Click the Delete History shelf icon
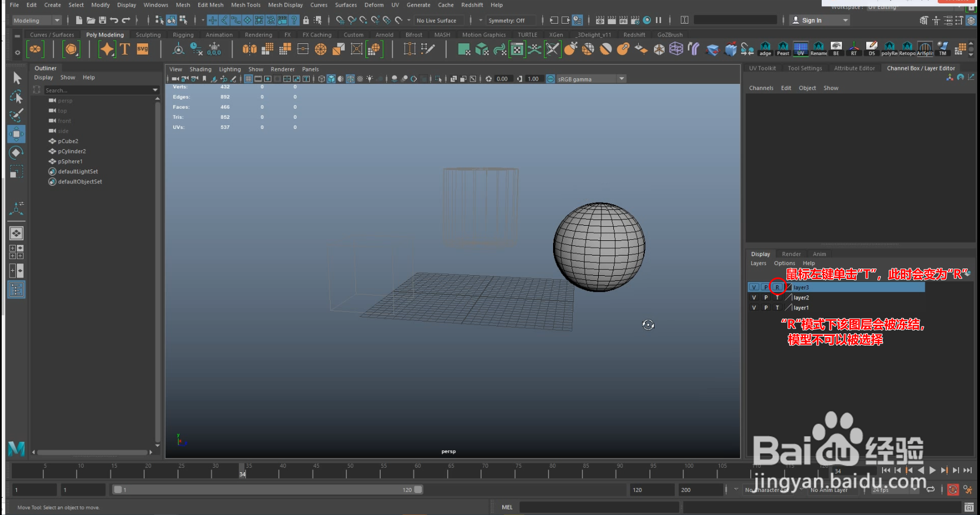 click(x=196, y=49)
